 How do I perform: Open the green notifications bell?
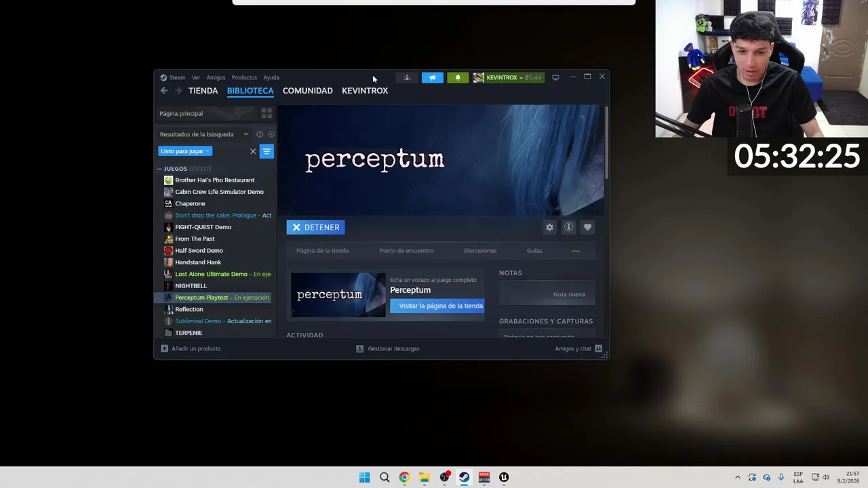[x=458, y=77]
